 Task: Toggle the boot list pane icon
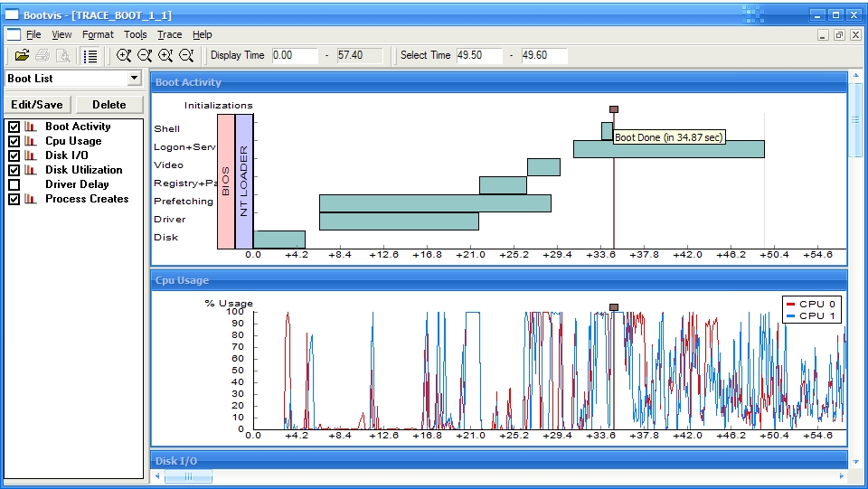point(90,55)
